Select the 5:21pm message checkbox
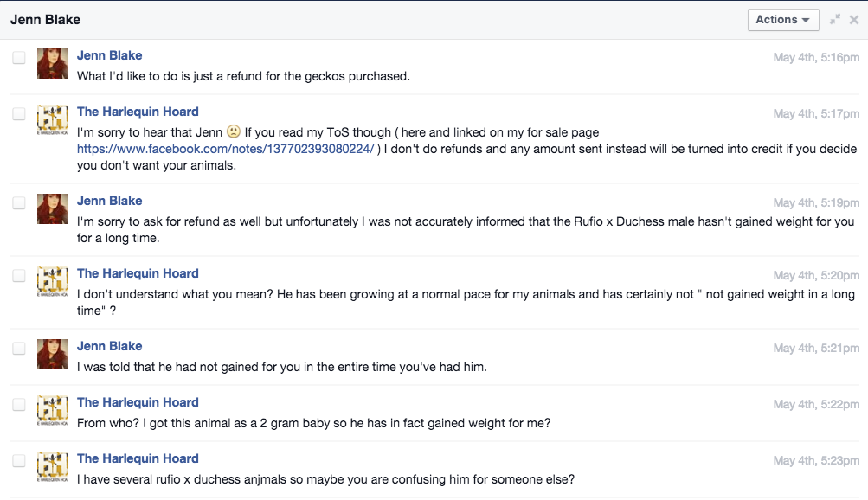The width and height of the screenshot is (868, 500). pyautogui.click(x=19, y=348)
